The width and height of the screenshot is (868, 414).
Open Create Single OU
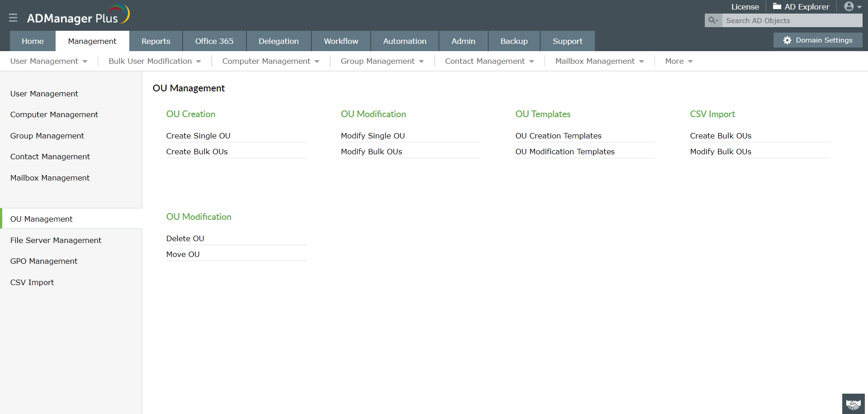pyautogui.click(x=198, y=136)
